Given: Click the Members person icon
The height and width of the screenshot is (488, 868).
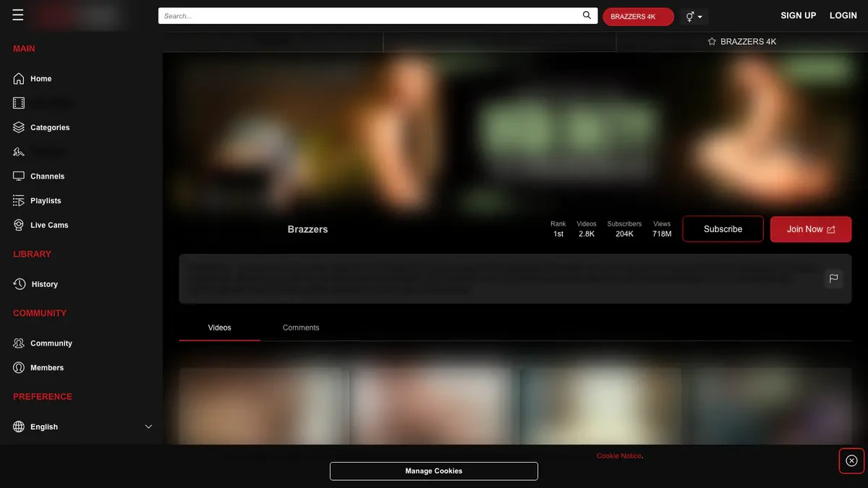Looking at the screenshot, I should click(19, 367).
